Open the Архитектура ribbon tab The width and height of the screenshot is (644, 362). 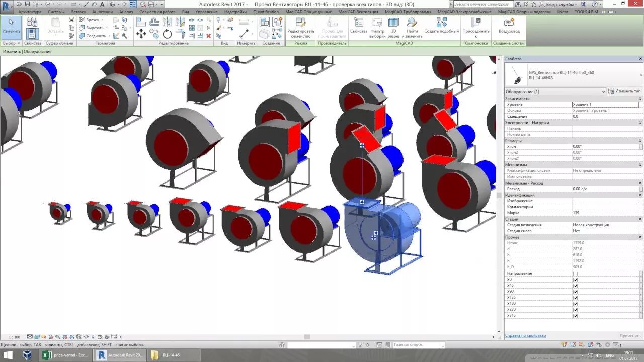[x=30, y=12]
